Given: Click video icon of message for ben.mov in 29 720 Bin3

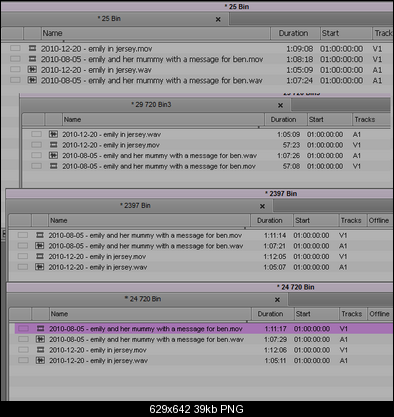Looking at the screenshot, I should tap(53, 166).
